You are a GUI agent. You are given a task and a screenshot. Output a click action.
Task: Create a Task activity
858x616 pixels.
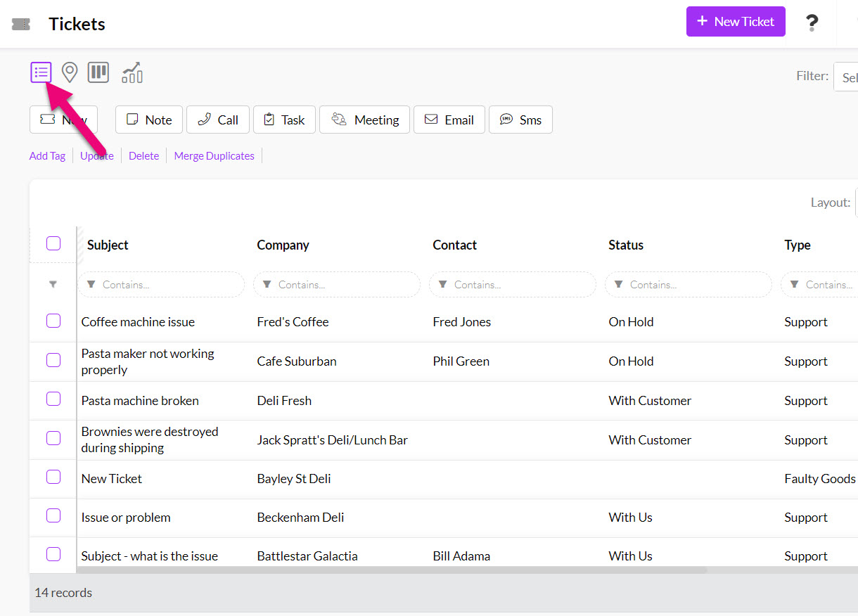pyautogui.click(x=284, y=120)
